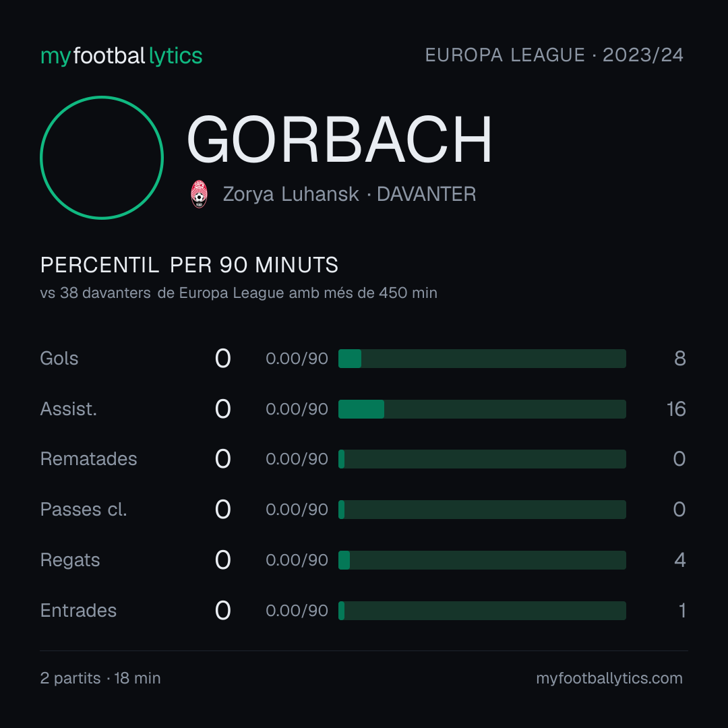Click the Regats percentile value 4
Viewport: 728px width, 728px height.
tap(680, 560)
